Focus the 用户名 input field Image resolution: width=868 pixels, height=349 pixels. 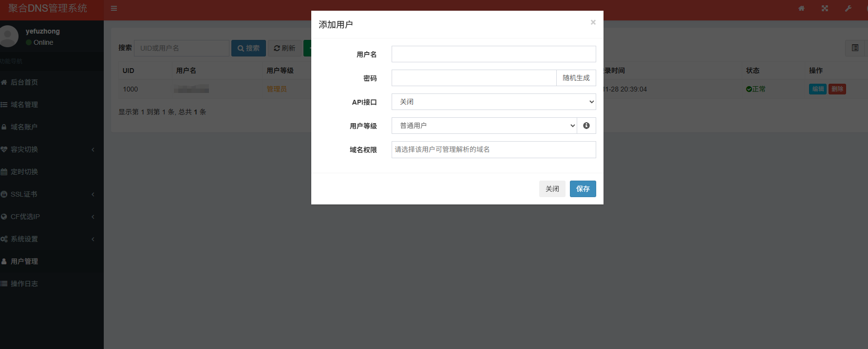pos(493,54)
